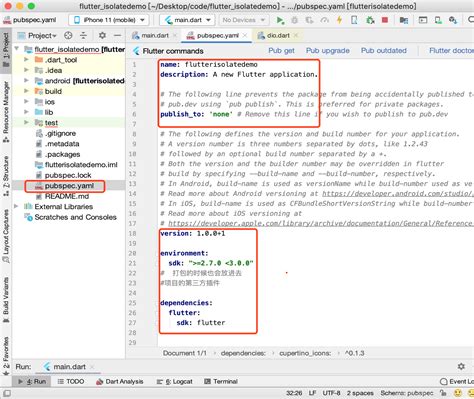Viewport: 474px width, 399px height.
Task: Click the green Run button in toolbar
Action: [x=280, y=20]
